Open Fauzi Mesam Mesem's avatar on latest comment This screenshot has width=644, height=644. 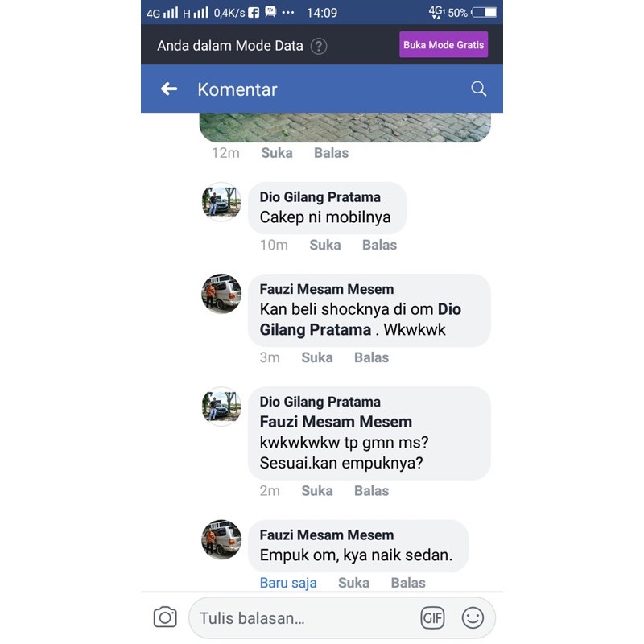221,539
